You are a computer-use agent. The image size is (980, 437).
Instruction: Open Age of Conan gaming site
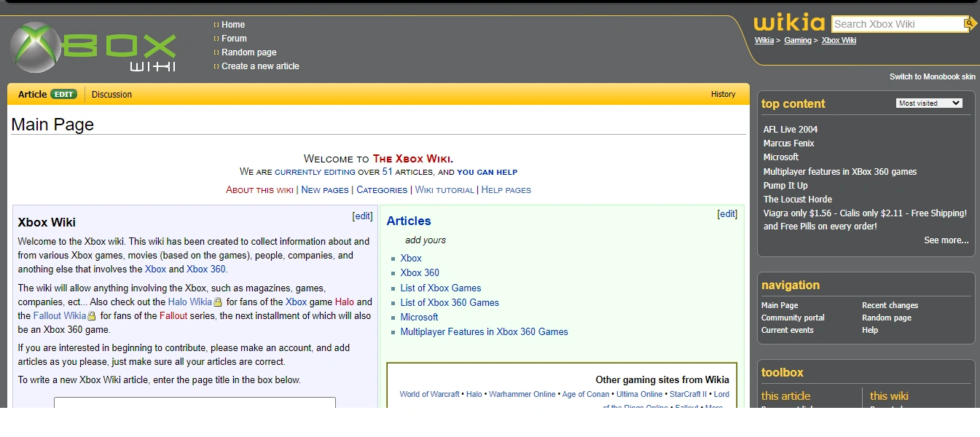click(586, 395)
